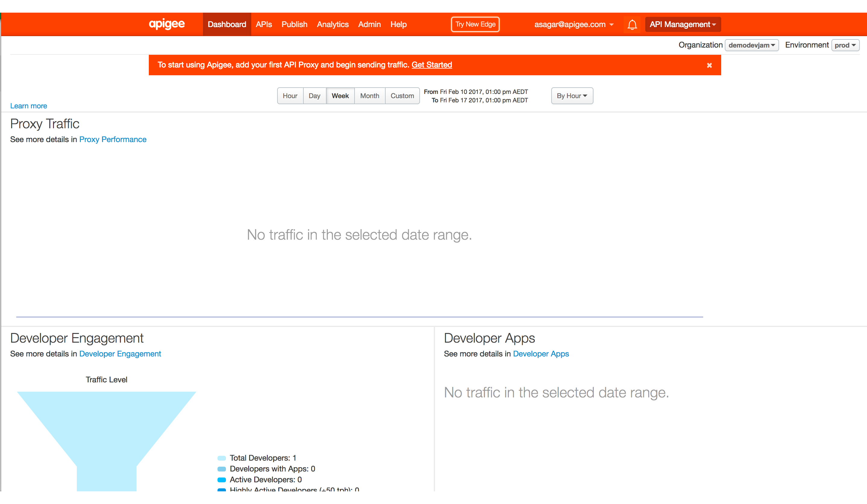Expand the API Management menu
The image size is (867, 504).
click(x=683, y=24)
